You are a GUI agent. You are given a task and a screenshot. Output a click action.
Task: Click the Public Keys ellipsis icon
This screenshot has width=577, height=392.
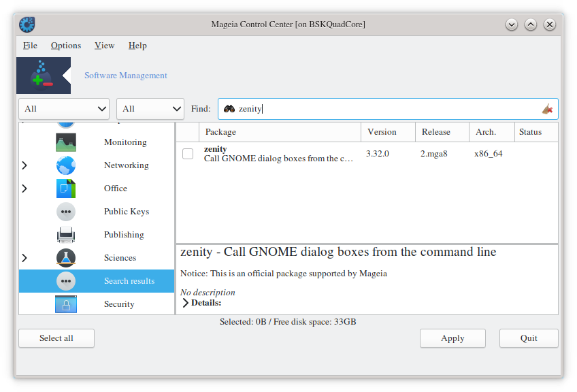66,212
